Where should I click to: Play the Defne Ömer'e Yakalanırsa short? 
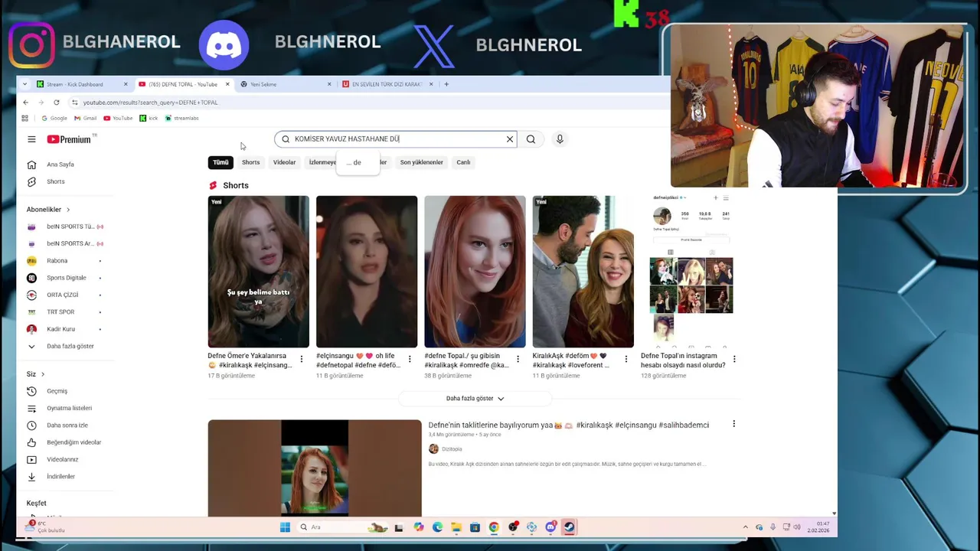click(x=258, y=272)
